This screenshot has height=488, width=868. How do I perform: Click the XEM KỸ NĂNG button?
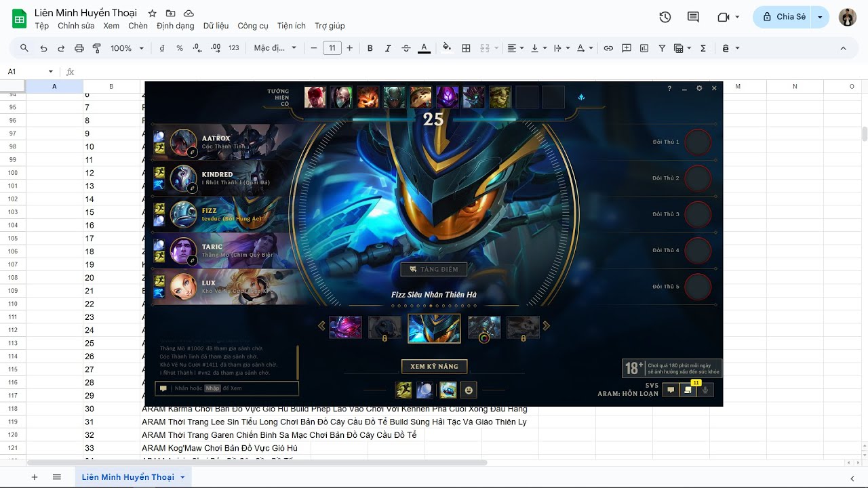pyautogui.click(x=434, y=367)
